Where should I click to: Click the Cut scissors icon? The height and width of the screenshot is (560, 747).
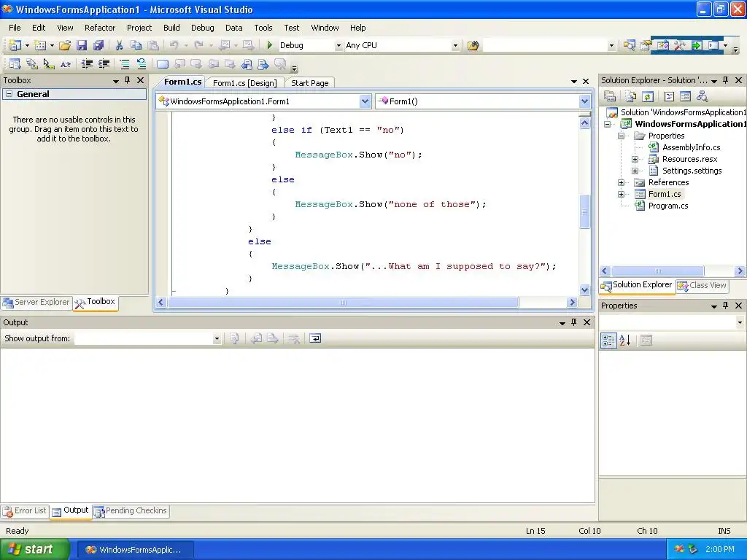point(119,45)
